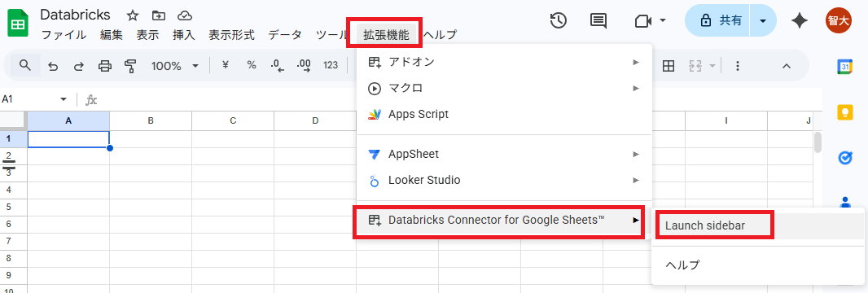Screen dimensions: 868x293
Task: Open the 表示 menu
Action: [x=148, y=35]
